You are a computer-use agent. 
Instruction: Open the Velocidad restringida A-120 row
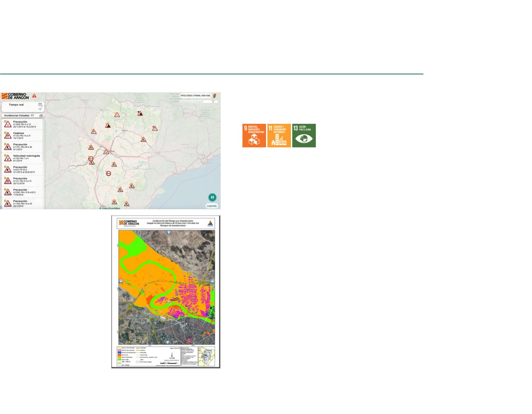(x=23, y=158)
